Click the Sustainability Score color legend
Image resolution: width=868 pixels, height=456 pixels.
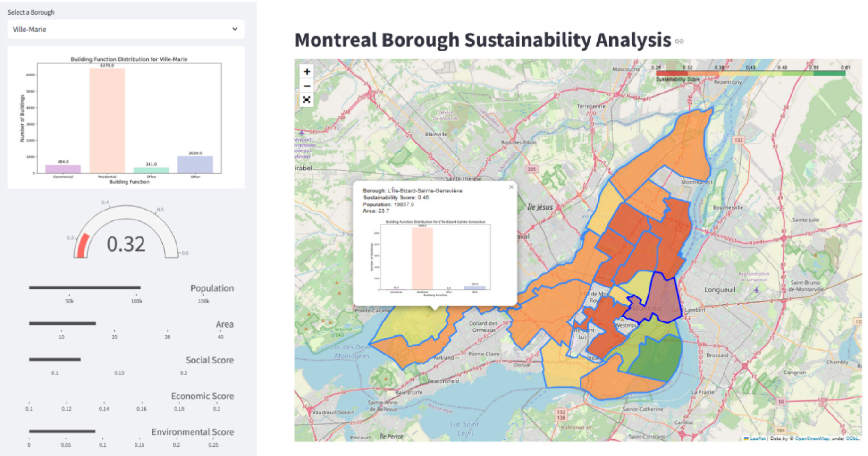pyautogui.click(x=750, y=73)
